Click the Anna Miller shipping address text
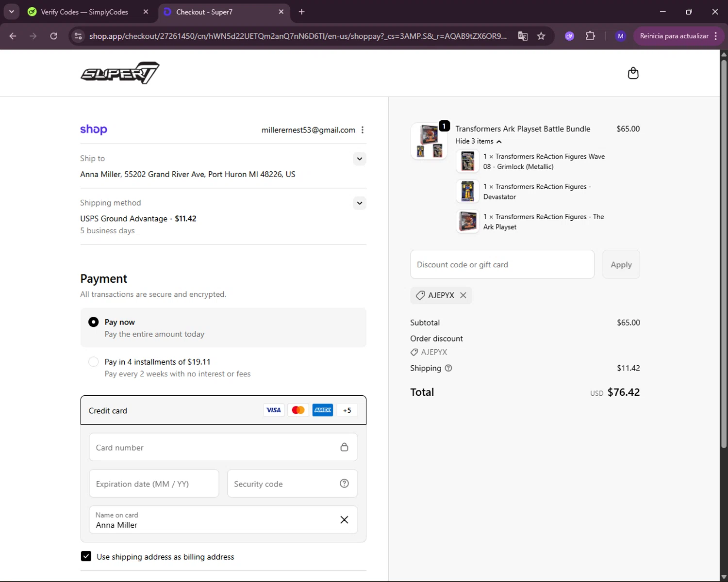 [x=188, y=174]
